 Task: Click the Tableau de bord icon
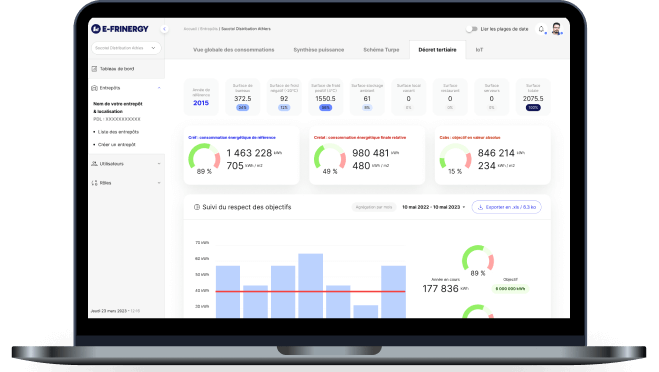point(94,69)
